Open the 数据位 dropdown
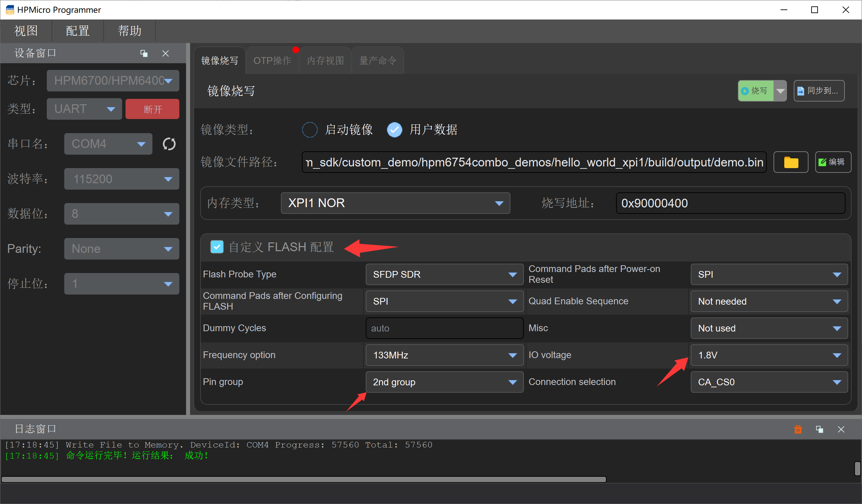Viewport: 862px width, 504px height. 121,214
